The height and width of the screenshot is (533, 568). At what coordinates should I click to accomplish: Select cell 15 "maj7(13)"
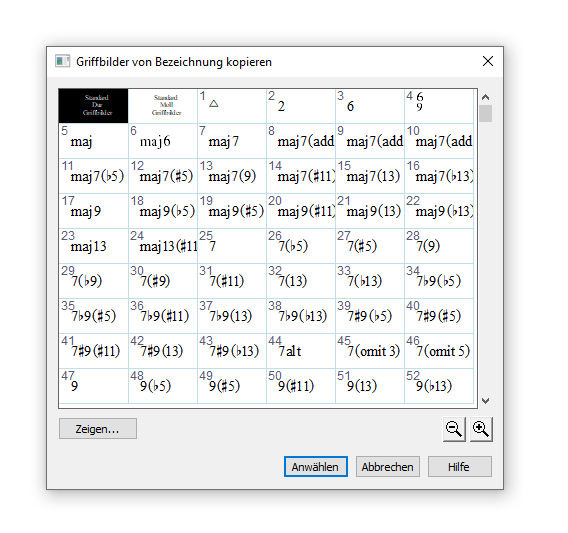pos(370,176)
